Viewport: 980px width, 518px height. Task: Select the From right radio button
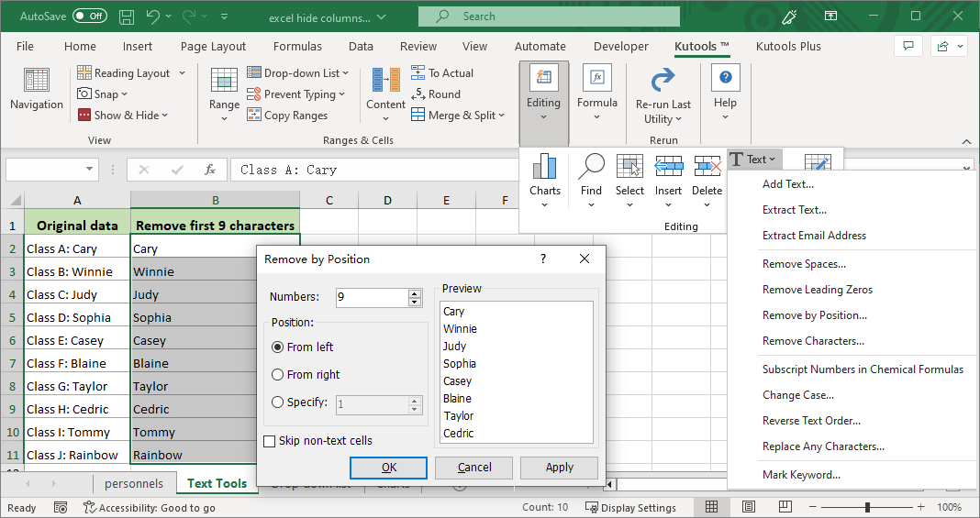277,374
